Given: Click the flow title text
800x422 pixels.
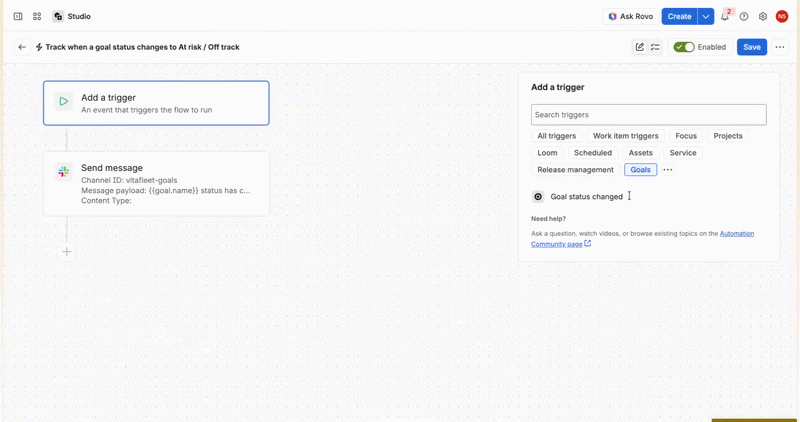Looking at the screenshot, I should (x=142, y=47).
